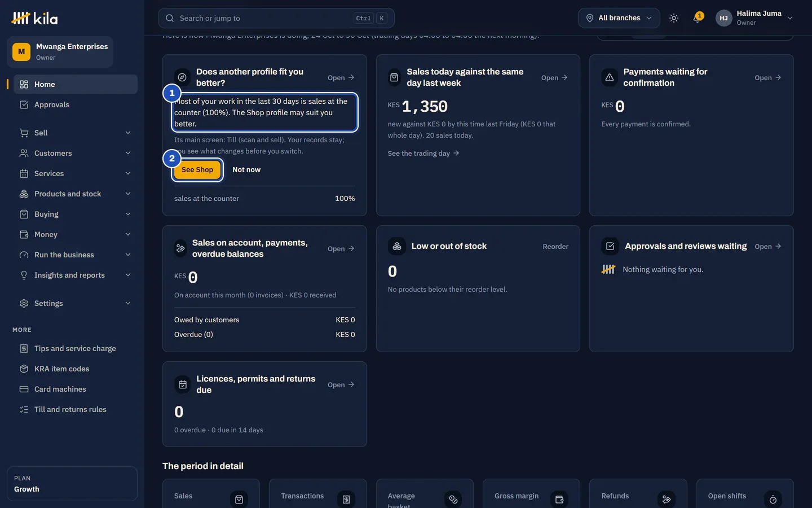812x508 pixels.
Task: Open Sales on account card link
Action: 341,249
